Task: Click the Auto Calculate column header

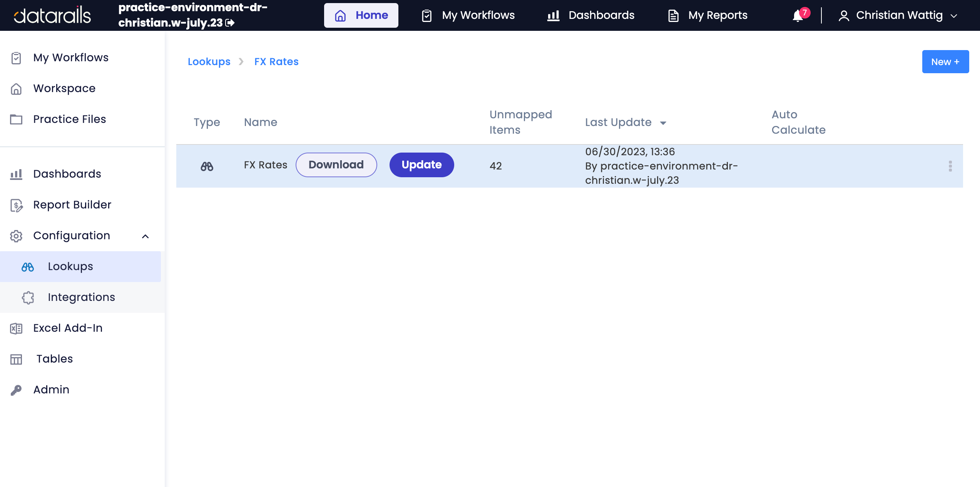Action: (x=799, y=122)
